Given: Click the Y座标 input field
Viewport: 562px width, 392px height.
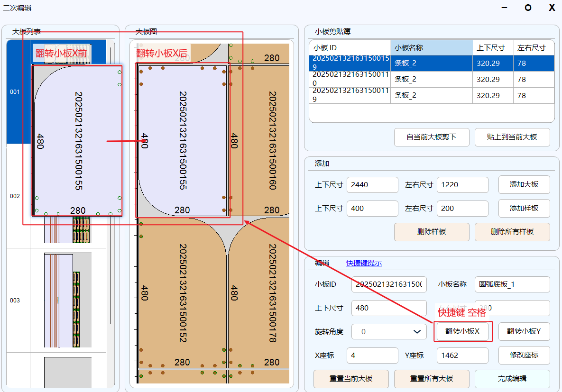Looking at the screenshot, I should (x=462, y=355).
